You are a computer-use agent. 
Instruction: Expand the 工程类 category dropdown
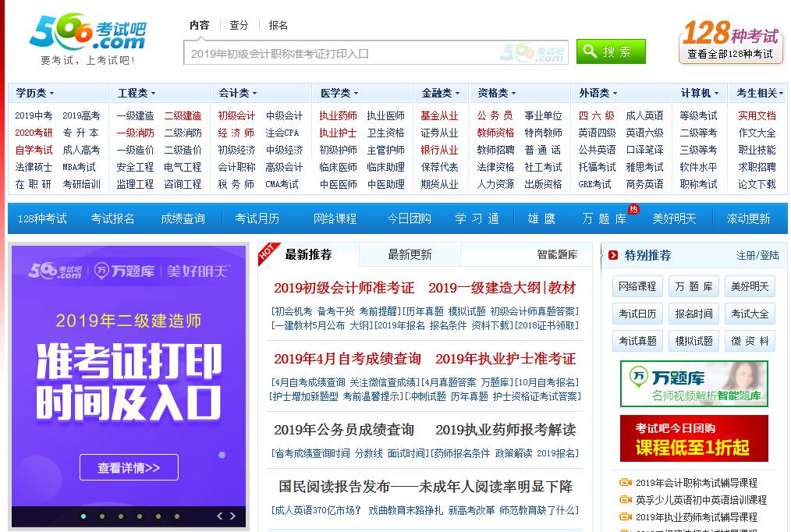point(137,94)
